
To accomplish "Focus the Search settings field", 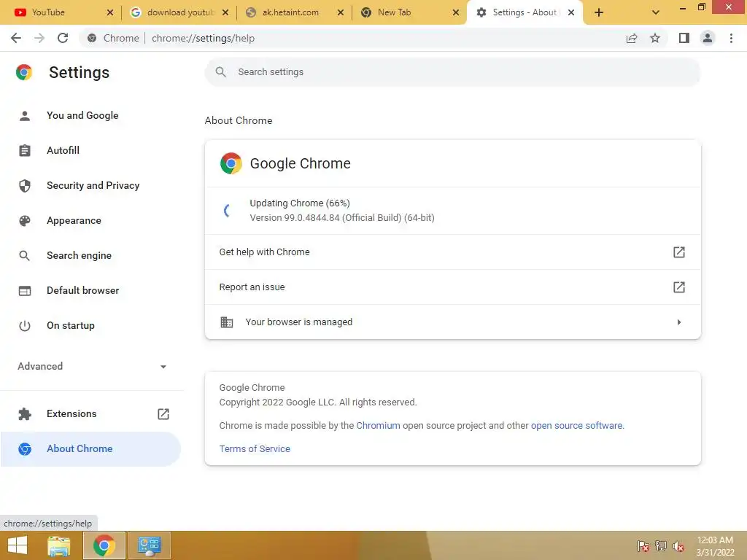I will click(x=452, y=72).
